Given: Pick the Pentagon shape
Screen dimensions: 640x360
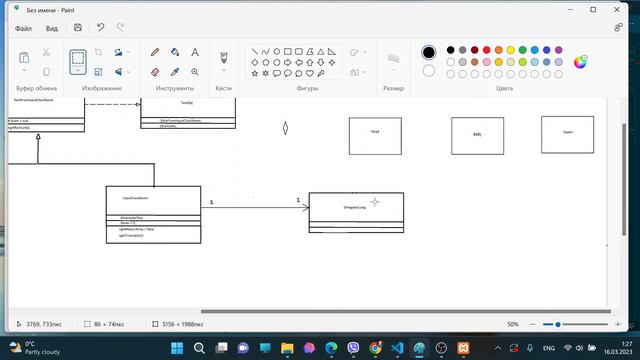Looking at the screenshot, I should pos(266,62).
